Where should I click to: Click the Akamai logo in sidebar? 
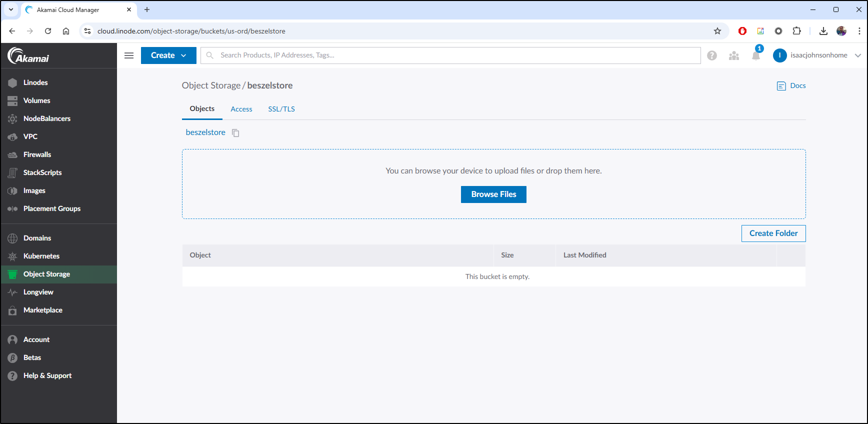pyautogui.click(x=28, y=55)
